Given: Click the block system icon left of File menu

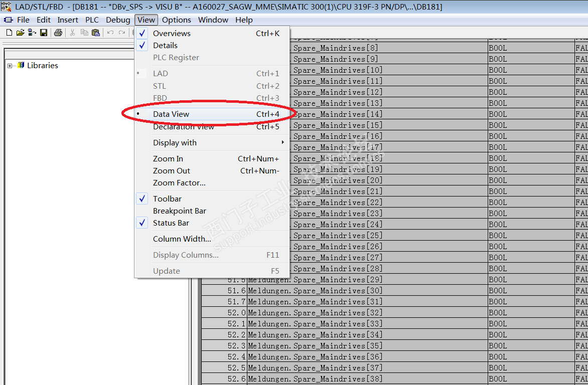Looking at the screenshot, I should (8, 20).
